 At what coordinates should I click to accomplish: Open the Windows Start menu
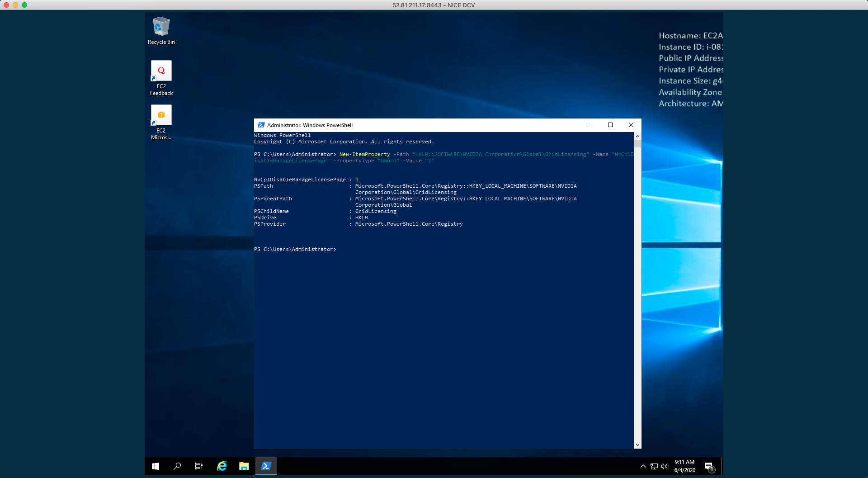(x=156, y=466)
